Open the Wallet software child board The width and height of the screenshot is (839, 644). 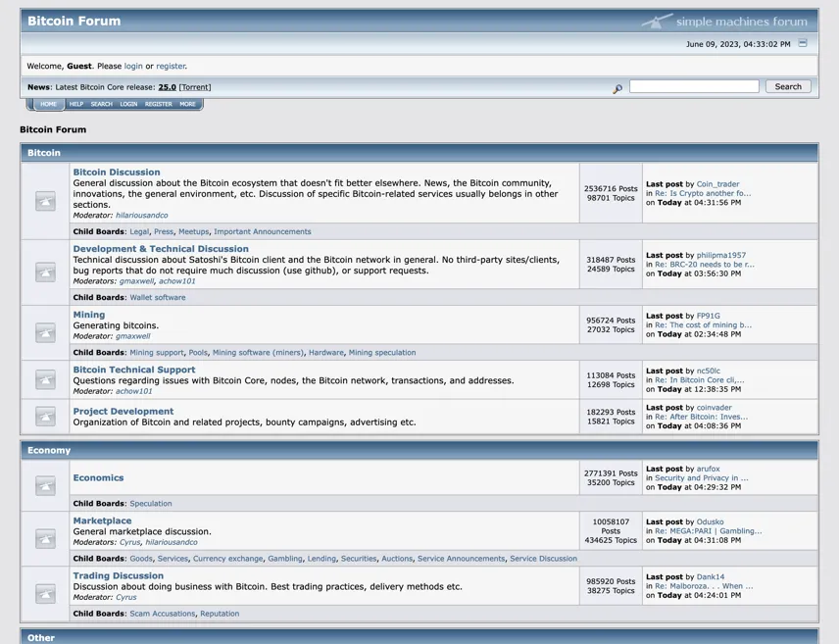point(158,297)
